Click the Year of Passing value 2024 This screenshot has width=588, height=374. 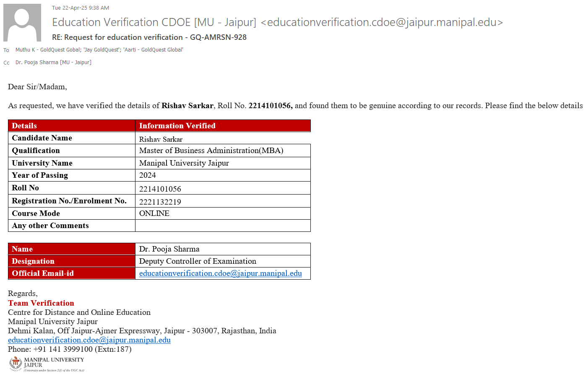click(x=147, y=175)
